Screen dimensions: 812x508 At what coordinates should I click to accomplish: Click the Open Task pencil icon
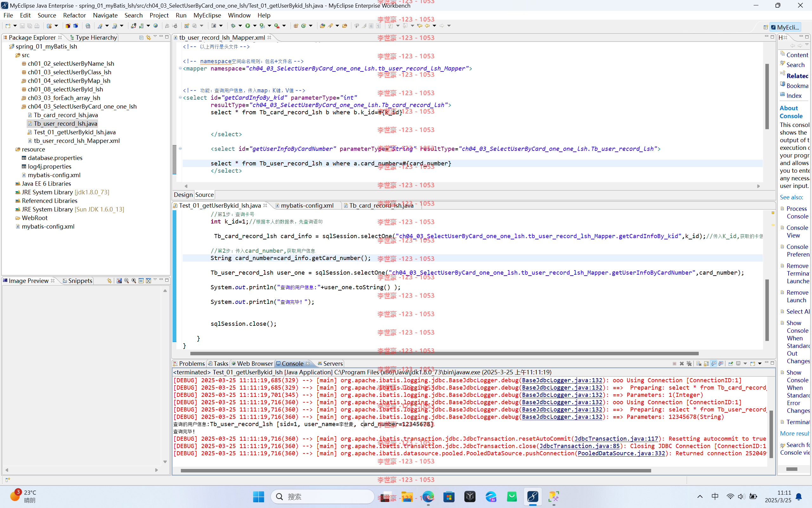point(331,26)
